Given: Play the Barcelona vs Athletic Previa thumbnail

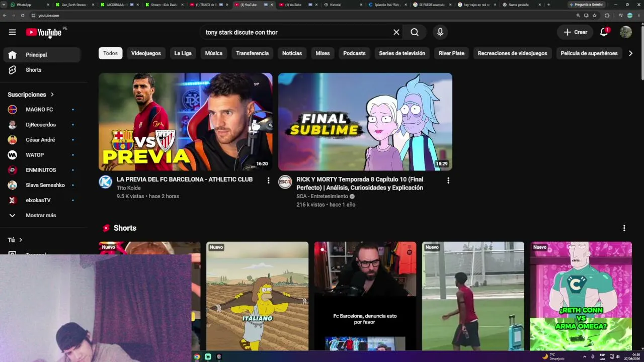Looking at the screenshot, I should [185, 122].
